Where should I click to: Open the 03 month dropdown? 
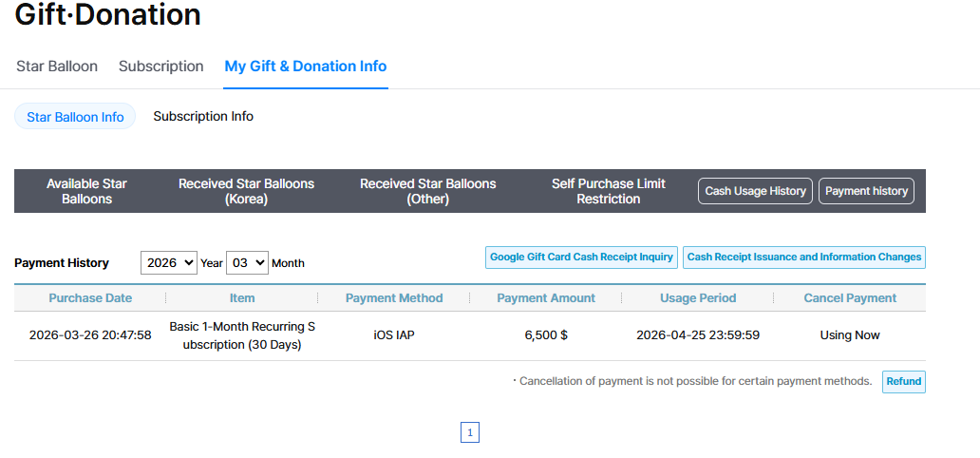(x=247, y=263)
